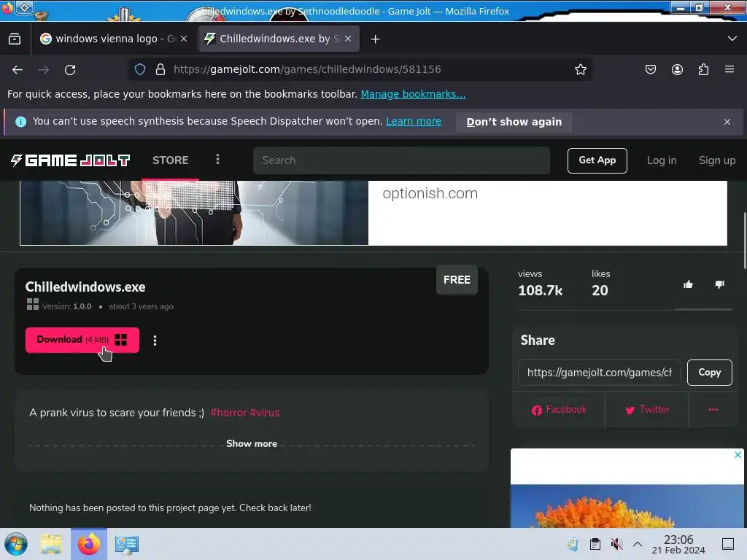Open the Firefox hamburger application menu

point(729,69)
